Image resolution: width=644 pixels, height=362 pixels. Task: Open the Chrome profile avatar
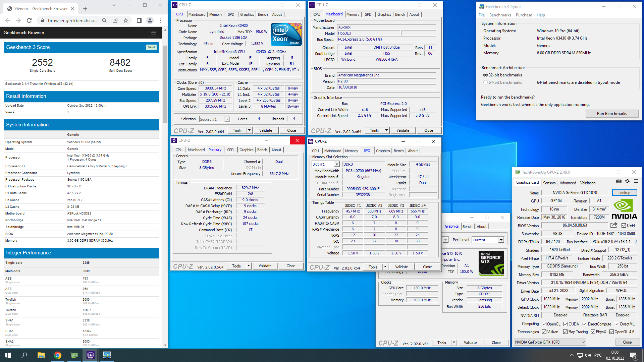pyautogui.click(x=150, y=20)
